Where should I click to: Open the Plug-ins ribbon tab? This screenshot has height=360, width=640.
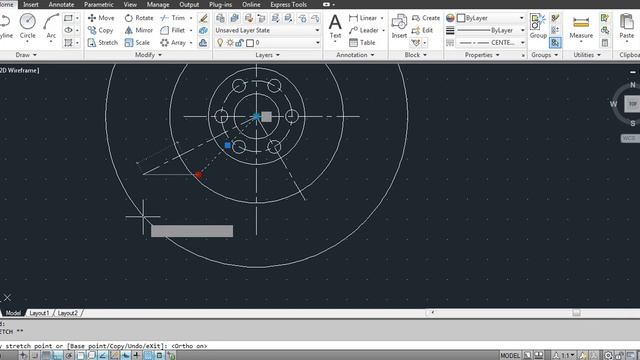[220, 4]
